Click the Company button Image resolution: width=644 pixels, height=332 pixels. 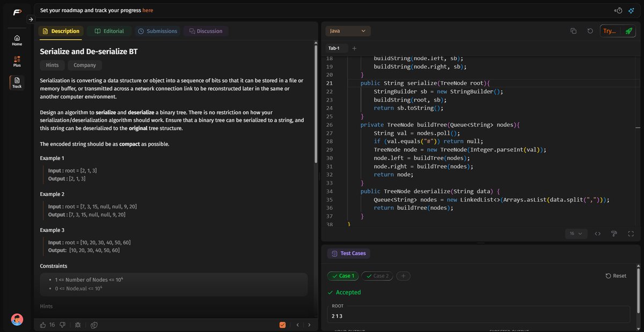[85, 65]
